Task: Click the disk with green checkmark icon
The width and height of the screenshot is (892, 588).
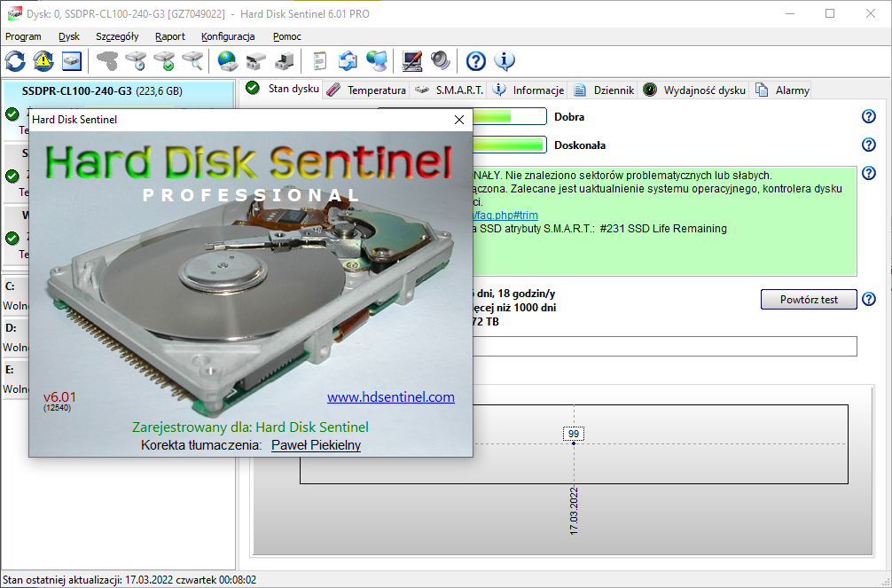Action: [164, 61]
